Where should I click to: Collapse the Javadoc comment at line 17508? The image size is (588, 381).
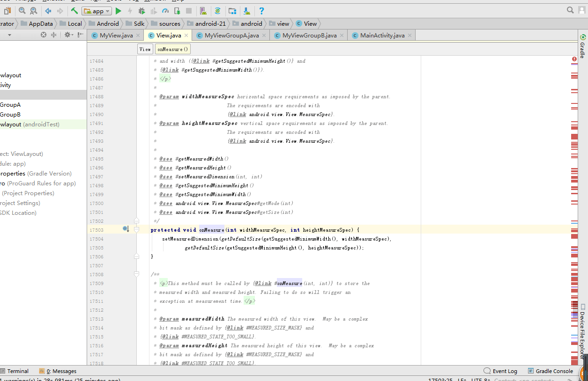136,274
